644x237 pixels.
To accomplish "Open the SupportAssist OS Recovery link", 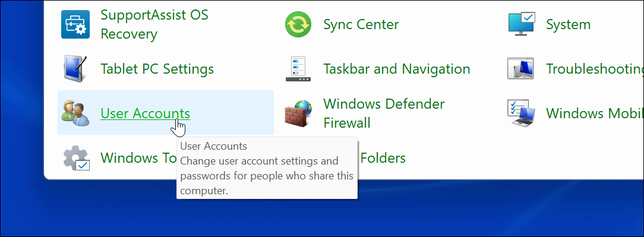I will [154, 24].
